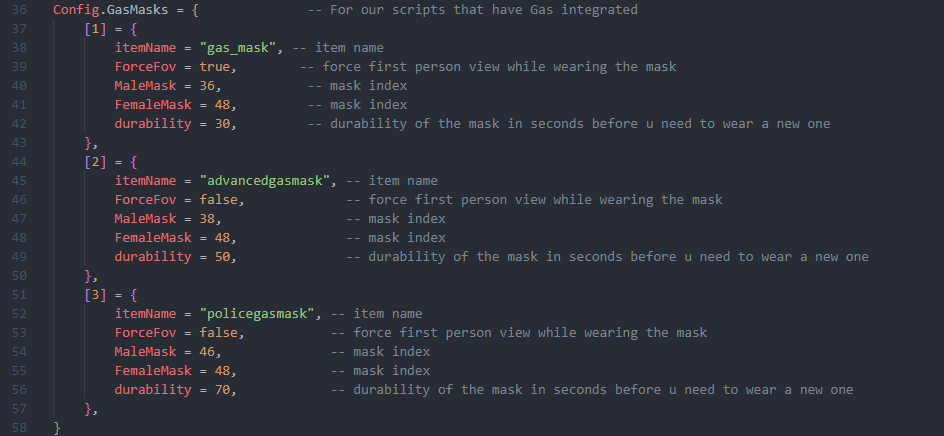Click the "gas_mask" string value

[241, 48]
